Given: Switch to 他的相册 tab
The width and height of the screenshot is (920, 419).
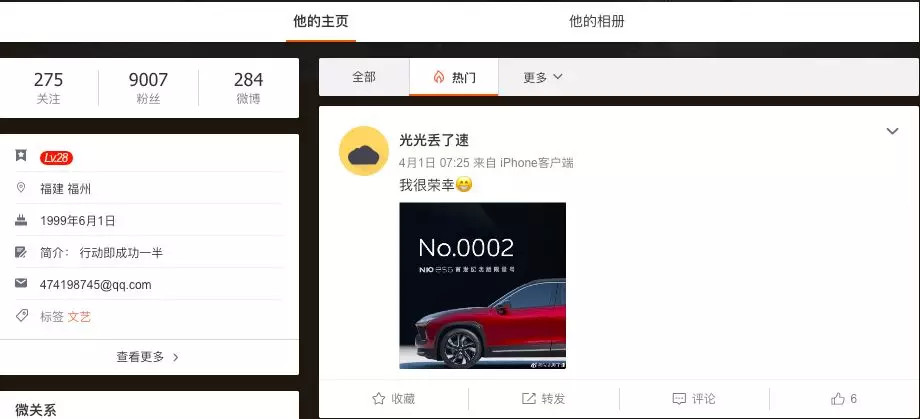Looking at the screenshot, I should [597, 22].
